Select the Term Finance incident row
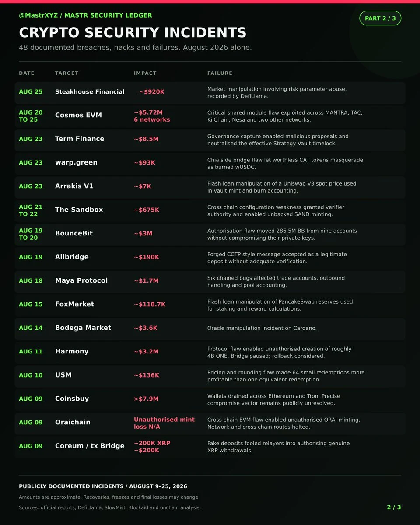420x525 pixels. 210,140
